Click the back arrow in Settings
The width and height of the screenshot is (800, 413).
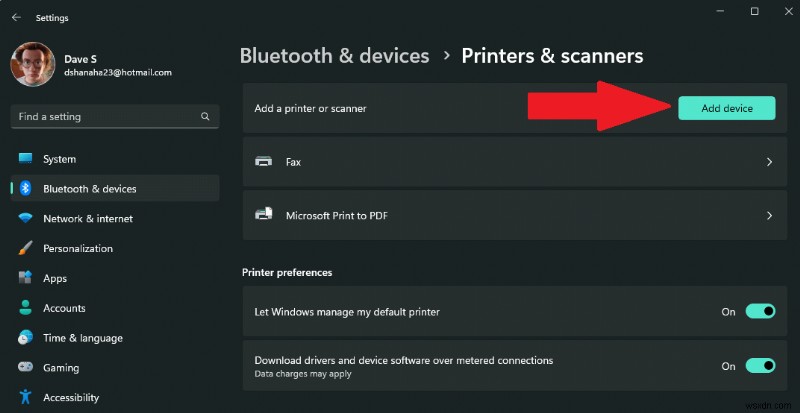tap(16, 17)
